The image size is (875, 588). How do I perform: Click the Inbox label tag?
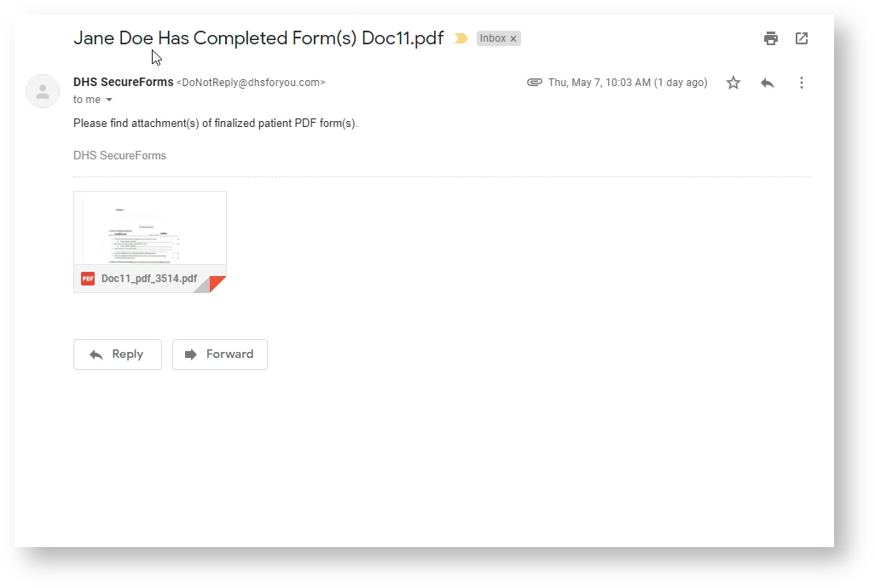(x=492, y=38)
